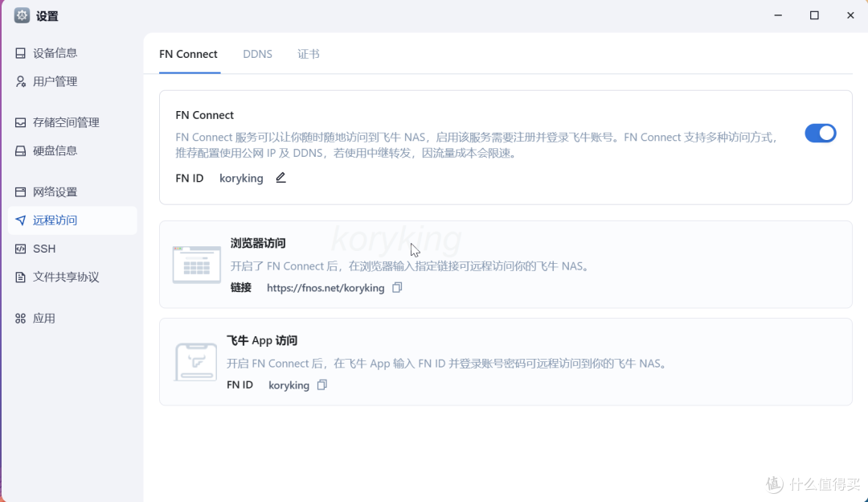
Task: Copy the fnos.net link with copy icon
Action: pyautogui.click(x=397, y=287)
